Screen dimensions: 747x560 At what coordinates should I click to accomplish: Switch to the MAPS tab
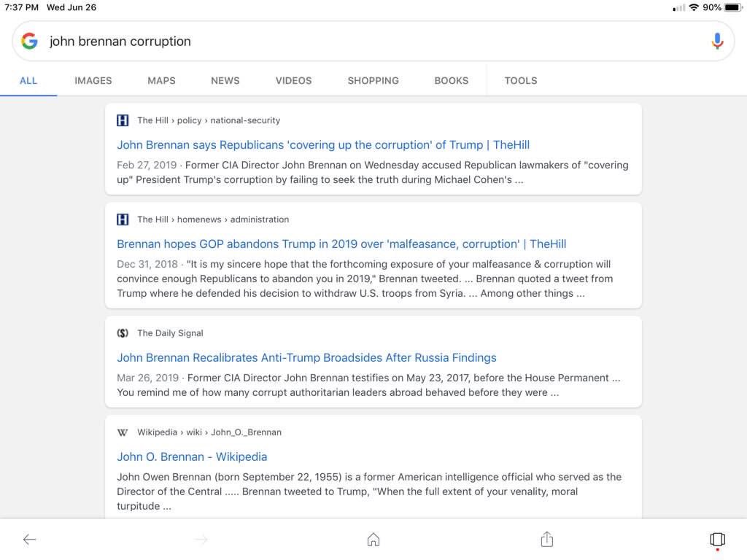click(x=161, y=80)
